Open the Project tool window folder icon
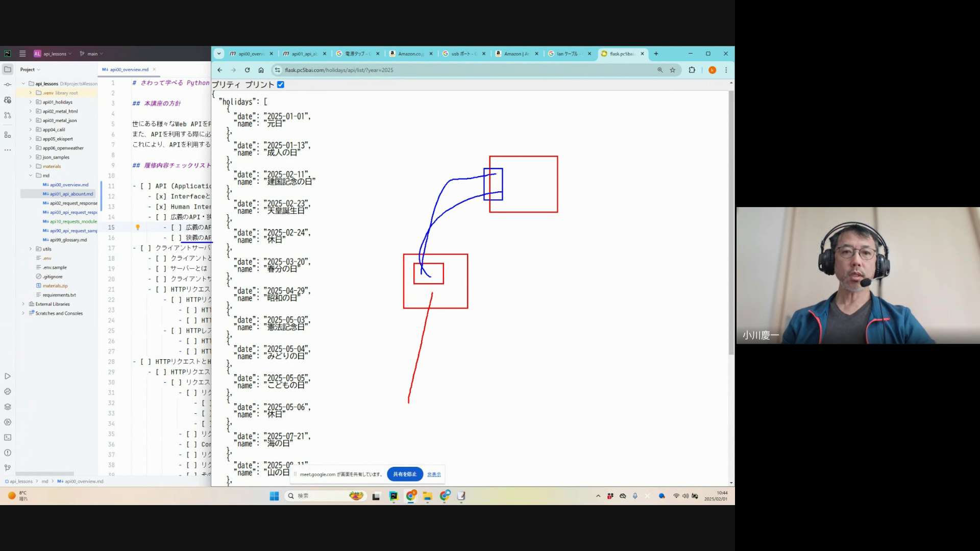 (8, 69)
